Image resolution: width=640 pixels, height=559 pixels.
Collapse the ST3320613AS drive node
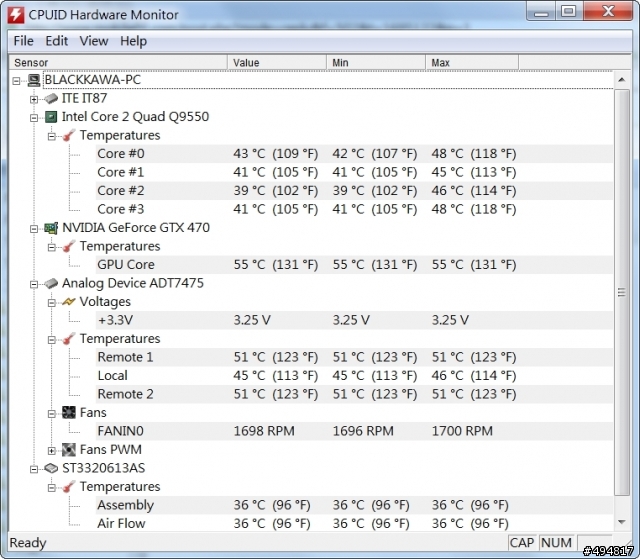click(34, 469)
